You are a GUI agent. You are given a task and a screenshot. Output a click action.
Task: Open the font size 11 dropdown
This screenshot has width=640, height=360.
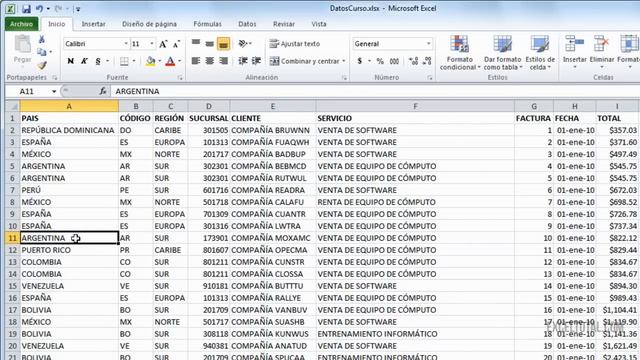pyautogui.click(x=152, y=44)
